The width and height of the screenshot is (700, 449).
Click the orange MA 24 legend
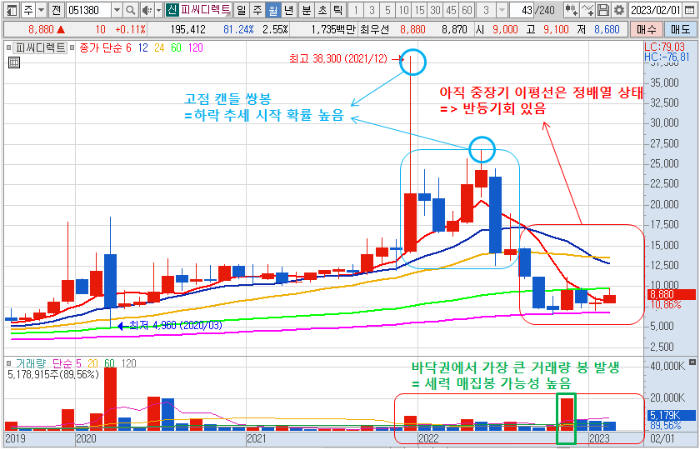click(x=159, y=47)
